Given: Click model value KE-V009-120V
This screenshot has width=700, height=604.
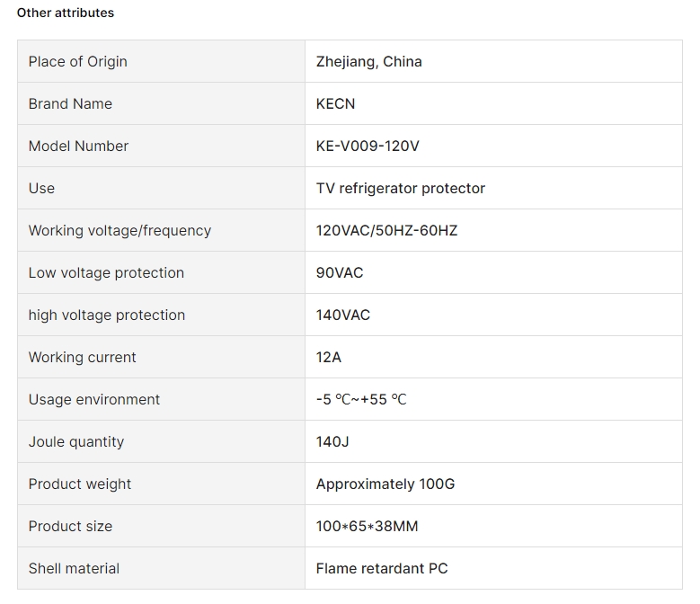Looking at the screenshot, I should point(368,146).
